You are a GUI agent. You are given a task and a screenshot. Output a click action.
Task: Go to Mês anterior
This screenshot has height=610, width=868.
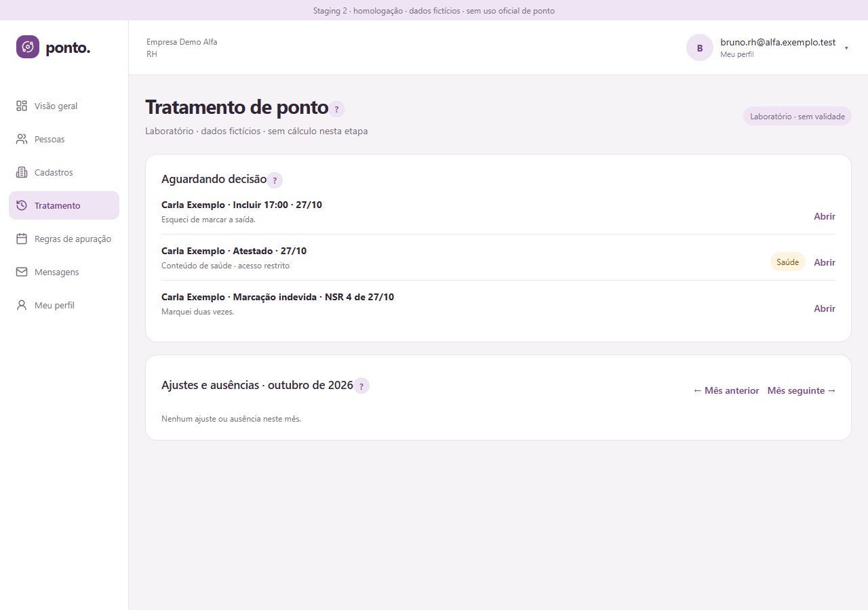point(726,390)
